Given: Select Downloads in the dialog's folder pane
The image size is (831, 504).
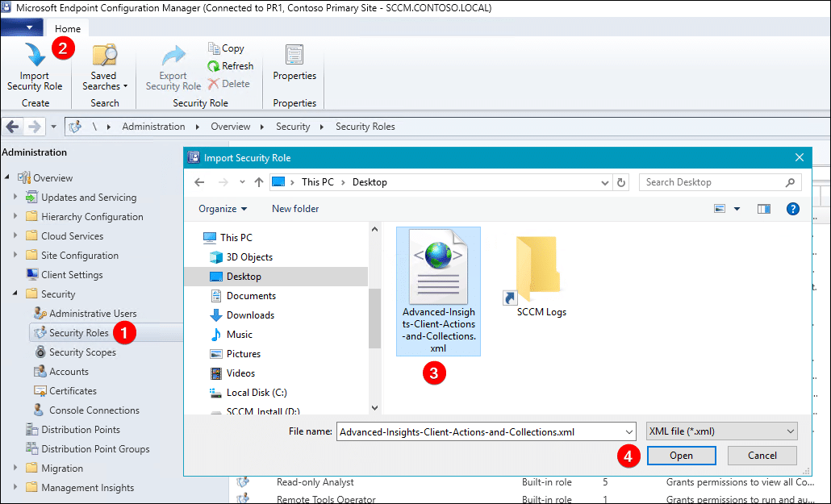Looking at the screenshot, I should [x=250, y=315].
